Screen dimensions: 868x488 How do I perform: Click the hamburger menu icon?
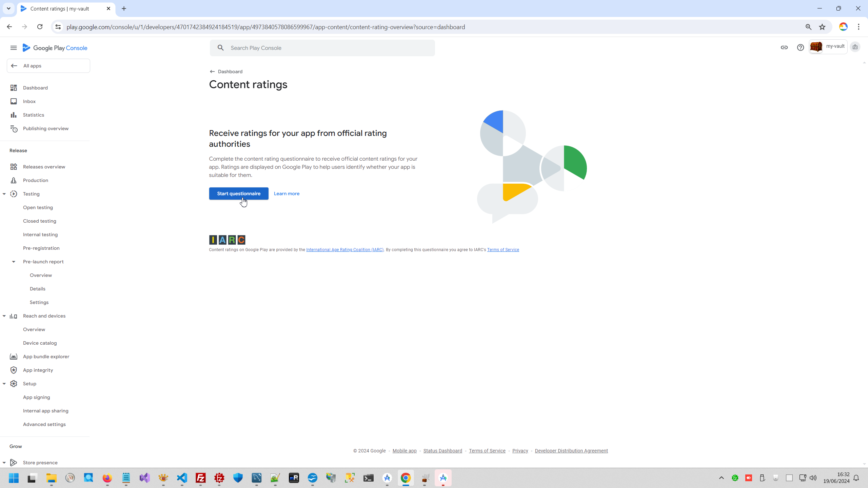click(x=14, y=48)
